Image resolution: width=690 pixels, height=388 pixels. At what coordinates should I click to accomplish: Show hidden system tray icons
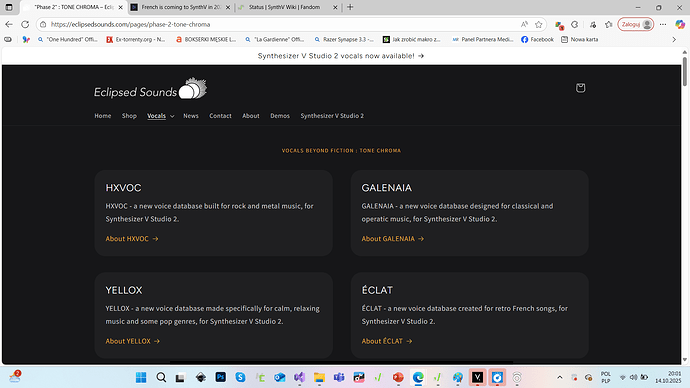[x=560, y=377]
